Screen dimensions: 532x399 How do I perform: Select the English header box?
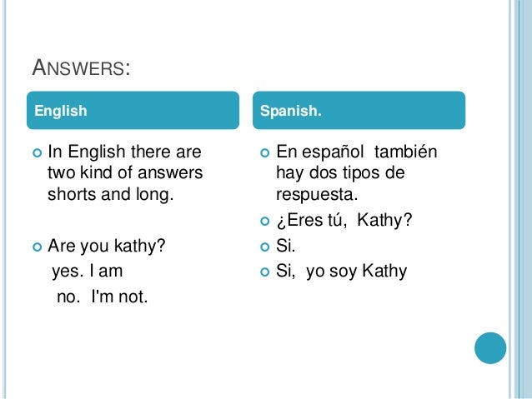pos(133,110)
